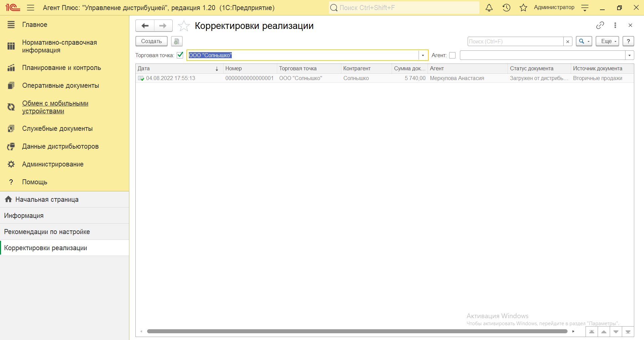Sort by the Номер column header
644x340 pixels.
pos(250,69)
